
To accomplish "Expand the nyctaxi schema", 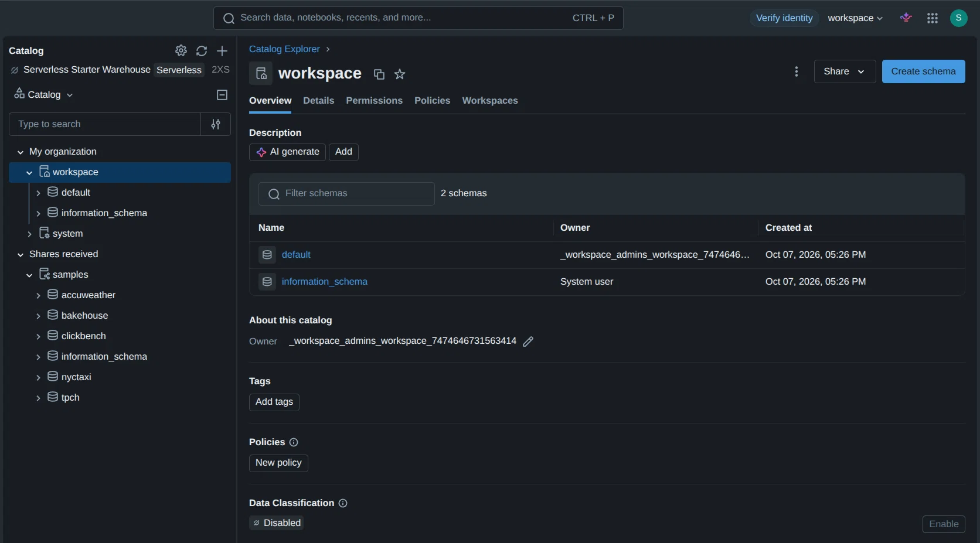I will [38, 378].
